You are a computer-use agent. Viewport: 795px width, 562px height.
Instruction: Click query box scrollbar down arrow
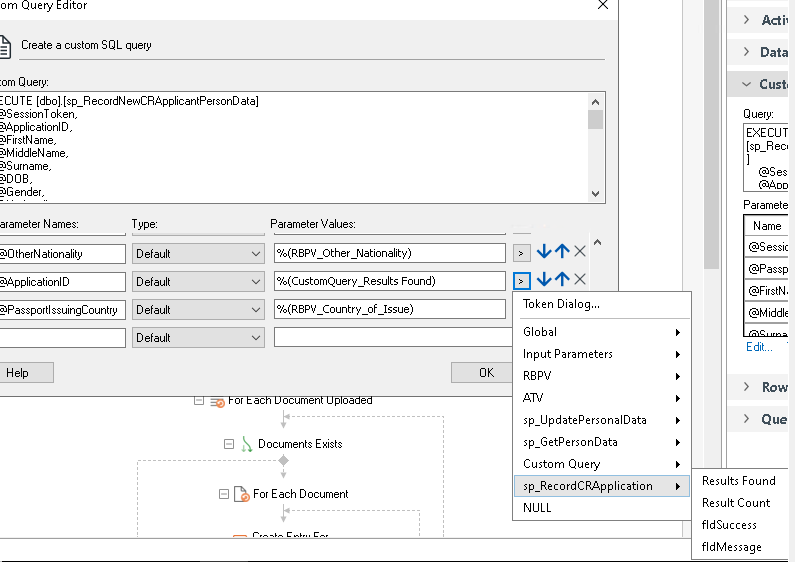point(596,194)
